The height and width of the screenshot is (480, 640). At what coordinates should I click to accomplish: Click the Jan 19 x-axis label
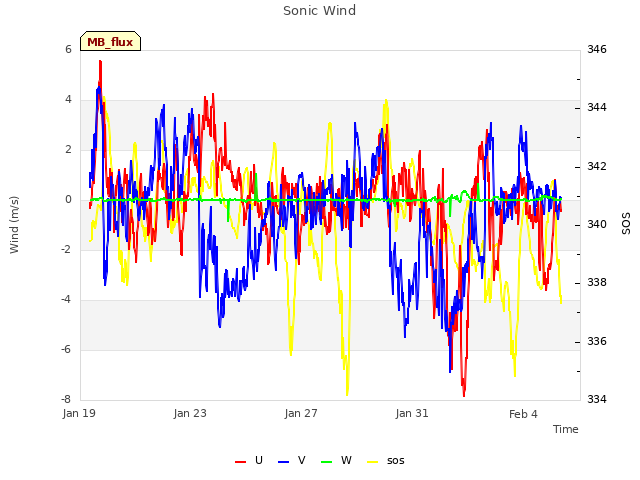[79, 413]
